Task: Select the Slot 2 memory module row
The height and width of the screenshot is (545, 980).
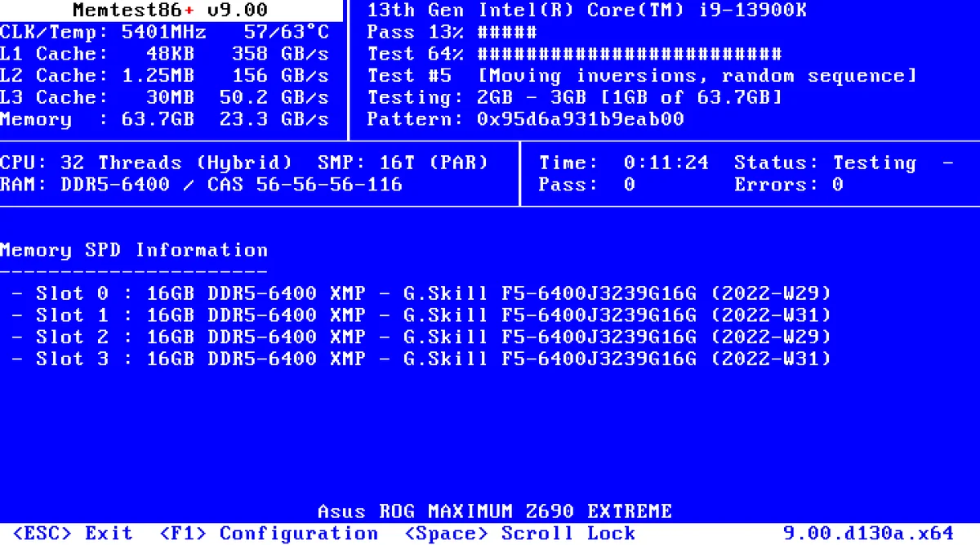Action: tap(421, 336)
